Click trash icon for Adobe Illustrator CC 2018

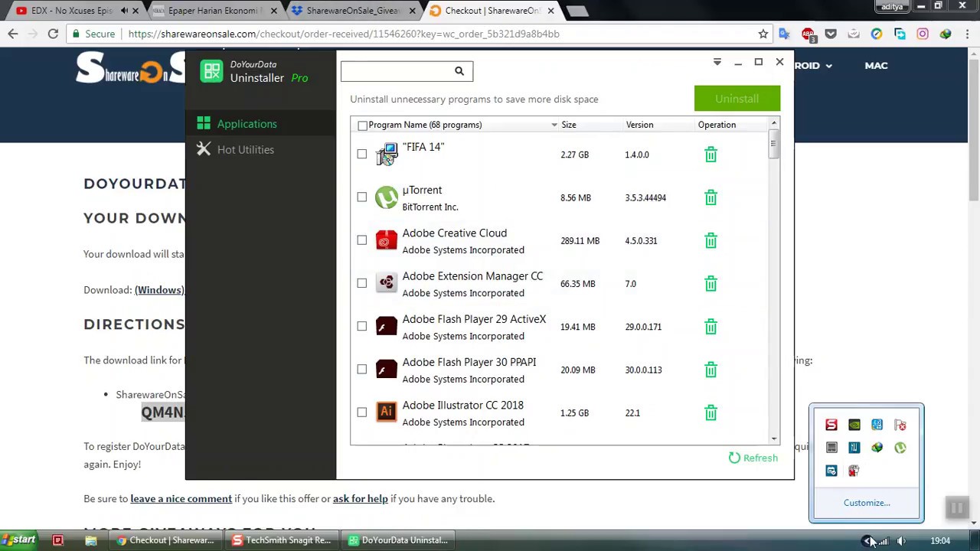tap(710, 412)
